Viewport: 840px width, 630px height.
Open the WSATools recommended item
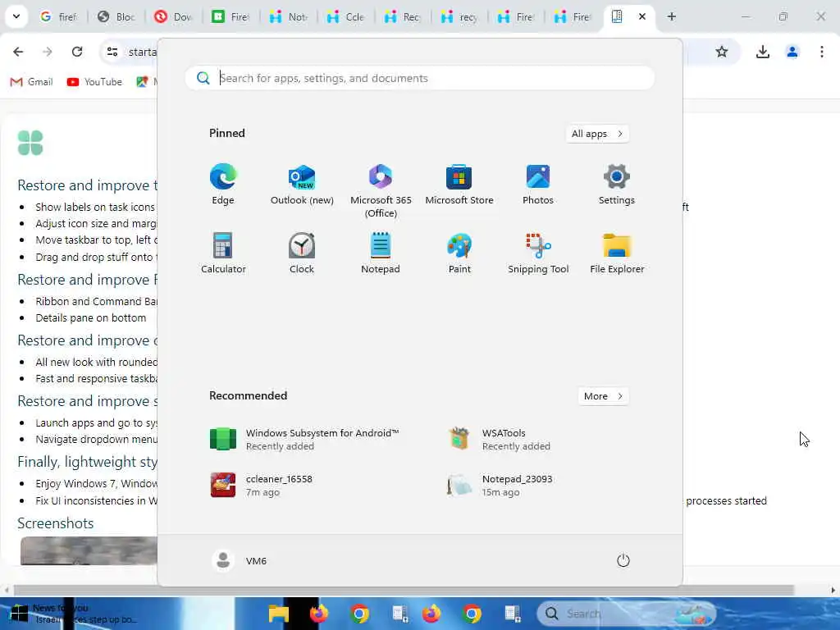(500, 440)
